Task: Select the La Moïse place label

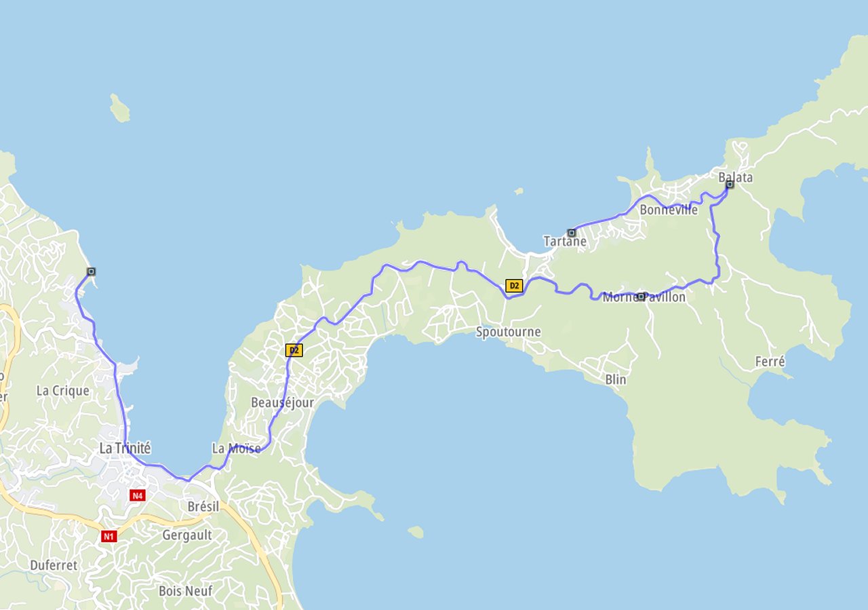Action: (x=236, y=449)
